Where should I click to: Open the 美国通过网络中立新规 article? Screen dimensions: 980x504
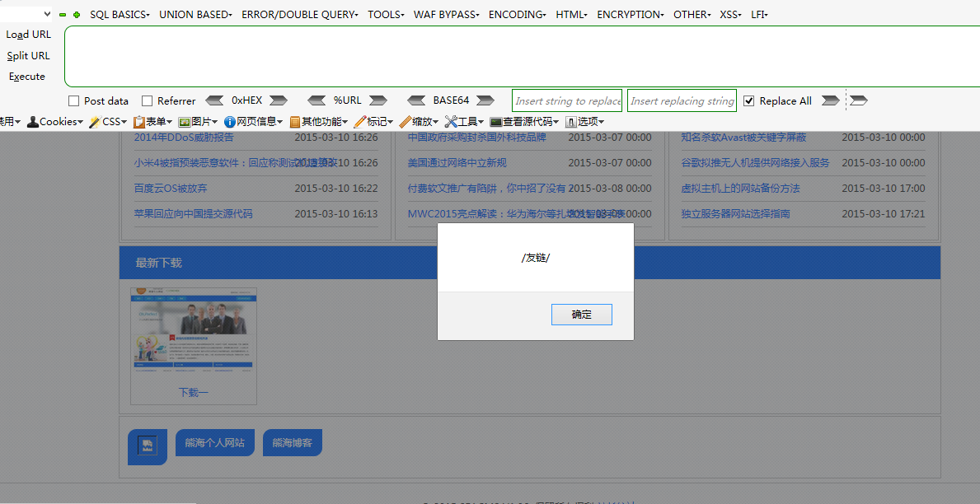(457, 162)
